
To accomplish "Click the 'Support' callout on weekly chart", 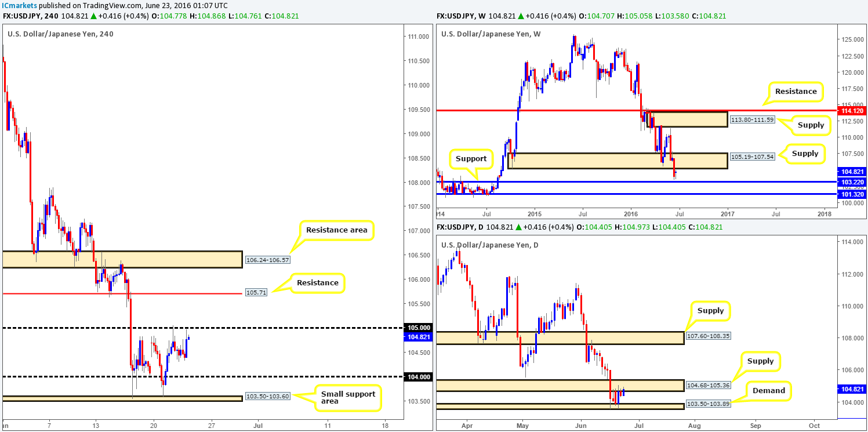I will [471, 158].
